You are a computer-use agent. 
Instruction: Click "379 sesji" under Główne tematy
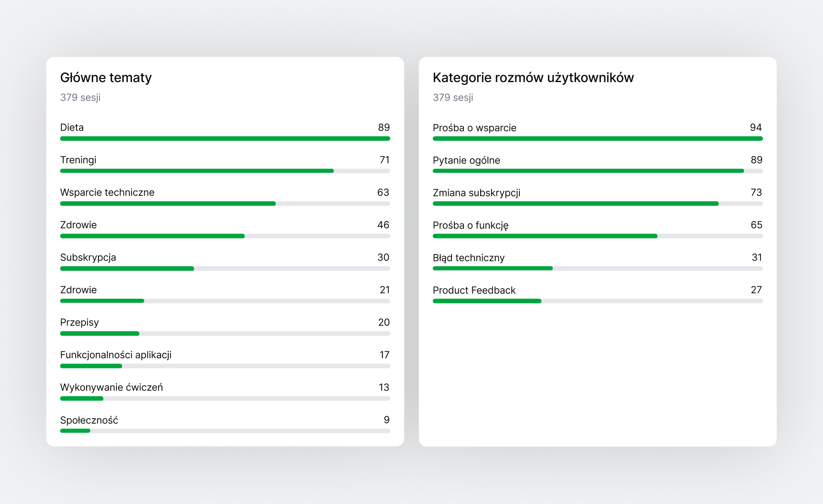click(80, 98)
